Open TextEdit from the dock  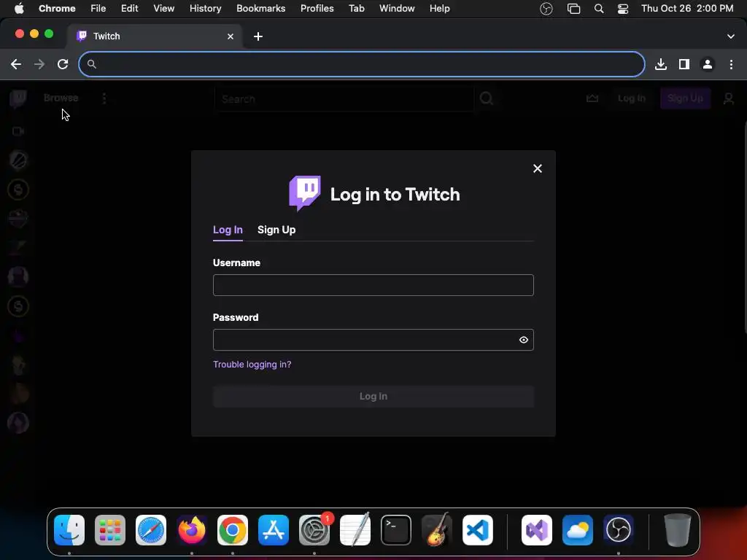click(x=355, y=530)
